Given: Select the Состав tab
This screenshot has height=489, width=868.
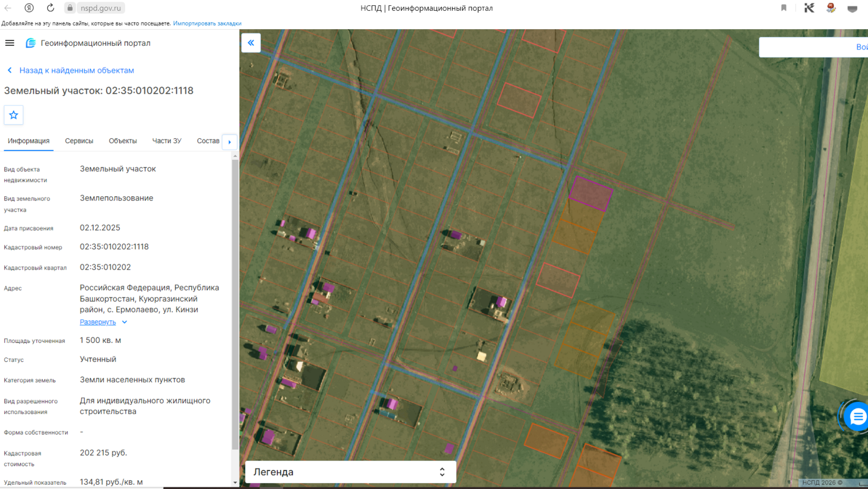Looking at the screenshot, I should coord(208,141).
